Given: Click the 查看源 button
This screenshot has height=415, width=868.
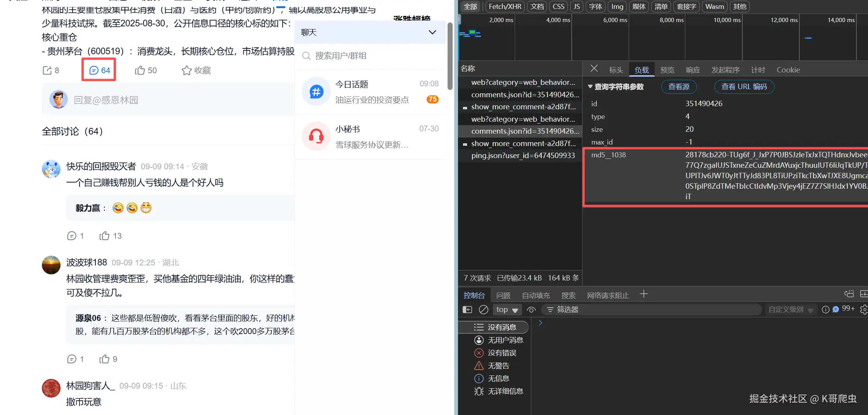Looking at the screenshot, I should (x=679, y=87).
